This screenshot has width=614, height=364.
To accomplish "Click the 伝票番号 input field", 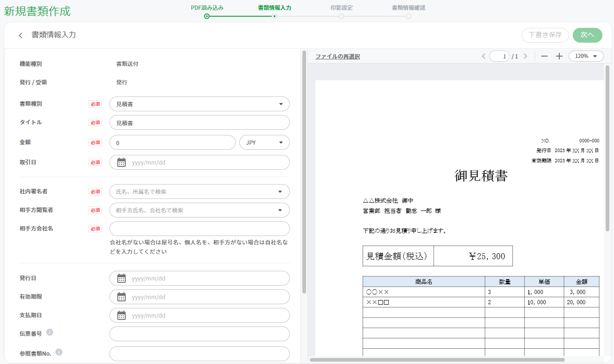I will click(199, 334).
